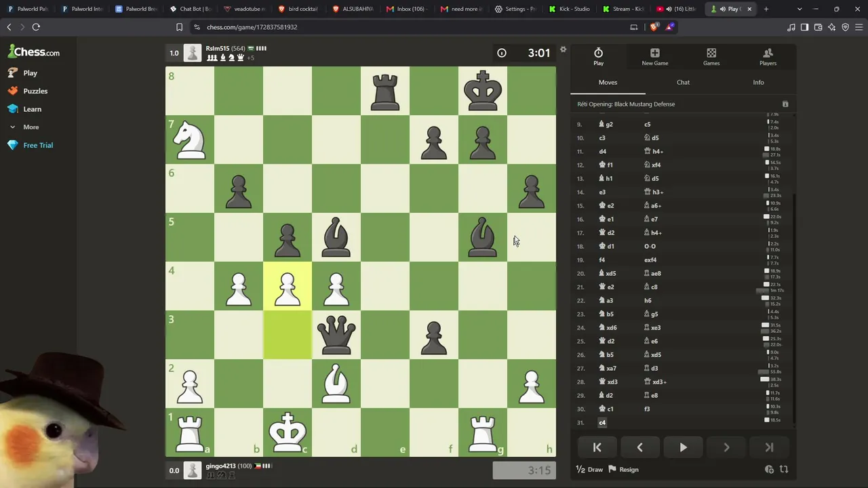Image resolution: width=868 pixels, height=488 pixels.
Task: Offer a Draw
Action: coord(589,469)
